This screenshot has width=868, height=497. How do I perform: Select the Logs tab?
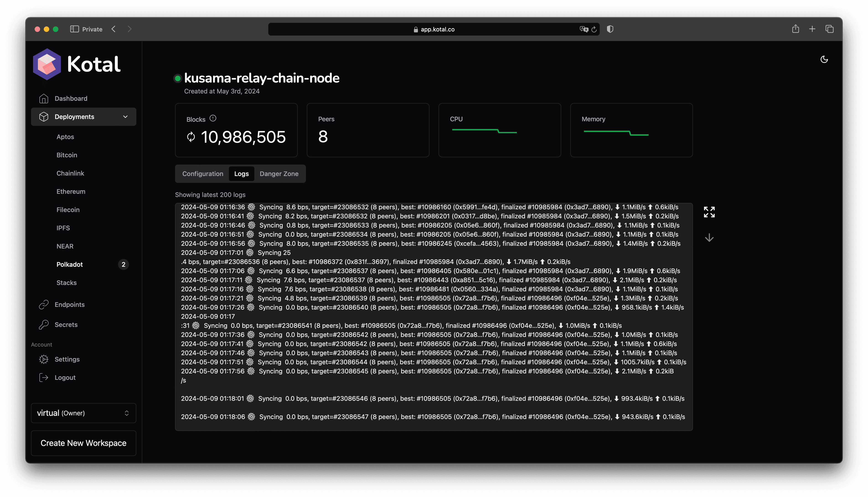click(x=241, y=174)
